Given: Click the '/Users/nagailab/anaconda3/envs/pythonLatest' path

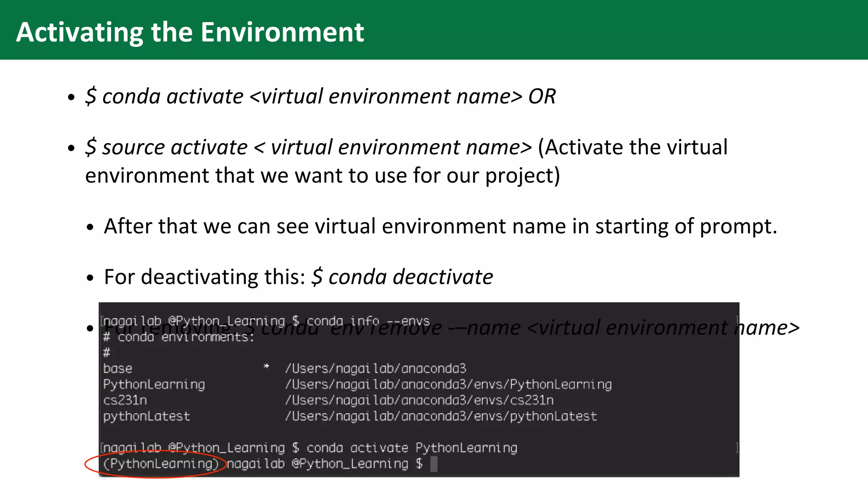Looking at the screenshot, I should (441, 416).
